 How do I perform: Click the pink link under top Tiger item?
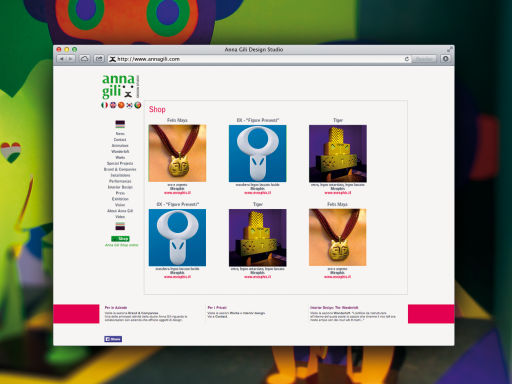(x=338, y=193)
